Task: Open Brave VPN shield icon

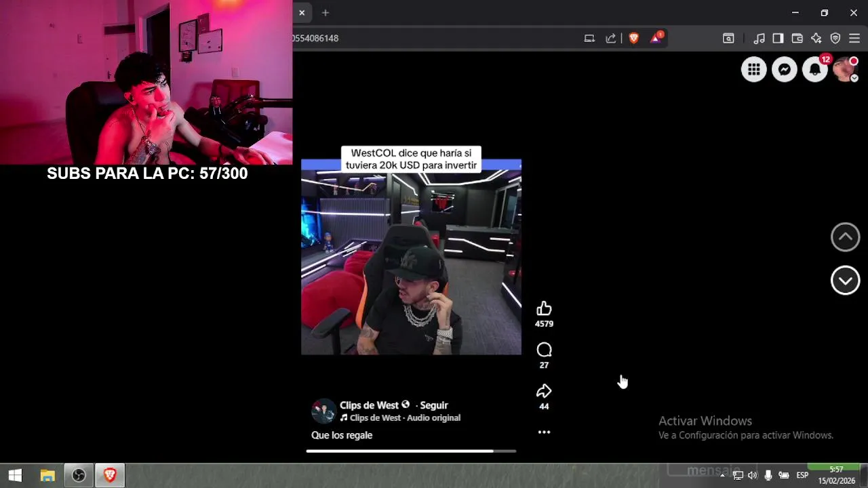Action: click(x=835, y=38)
